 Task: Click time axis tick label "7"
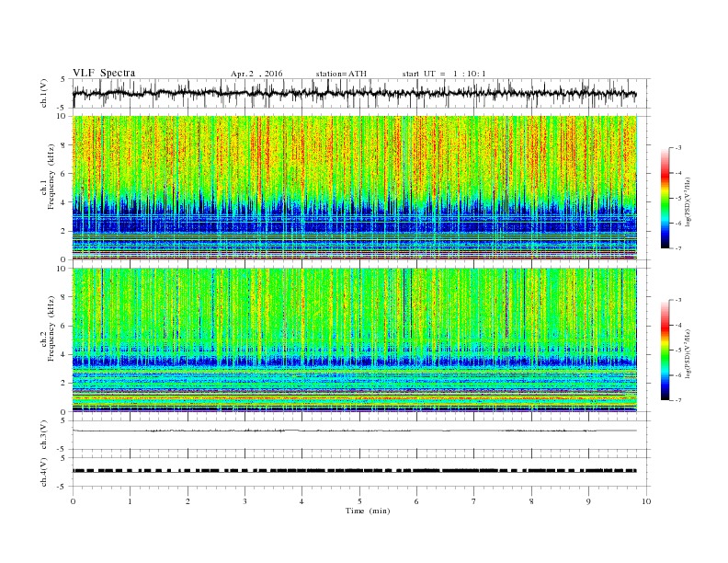coord(474,501)
